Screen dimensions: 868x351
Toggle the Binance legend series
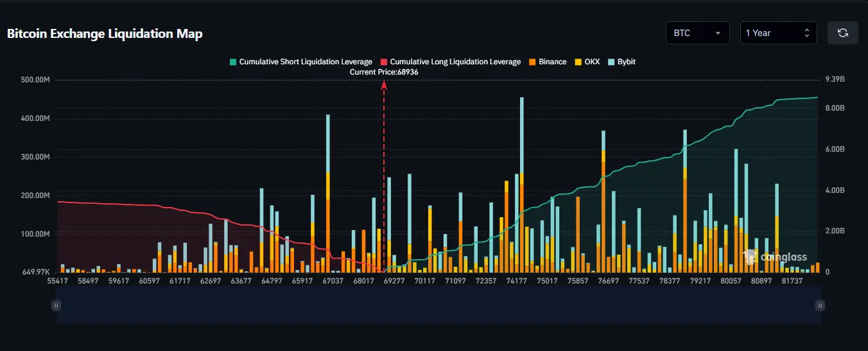548,62
